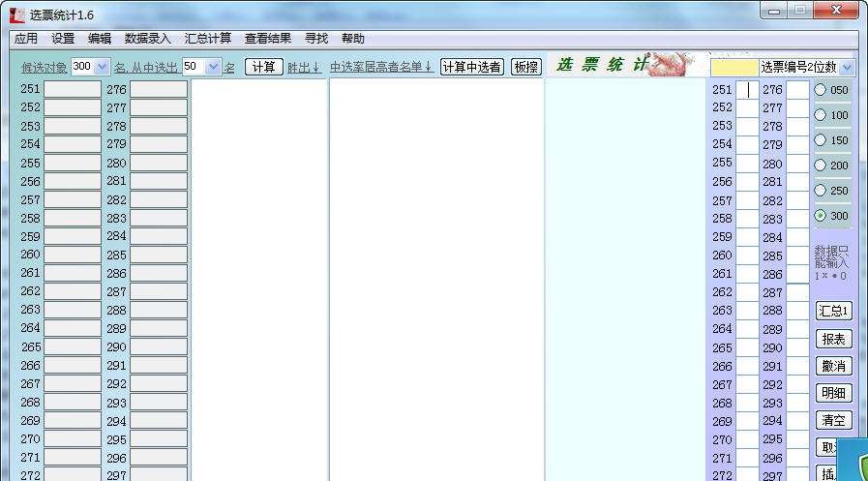Open the 设置 menu

click(x=63, y=38)
